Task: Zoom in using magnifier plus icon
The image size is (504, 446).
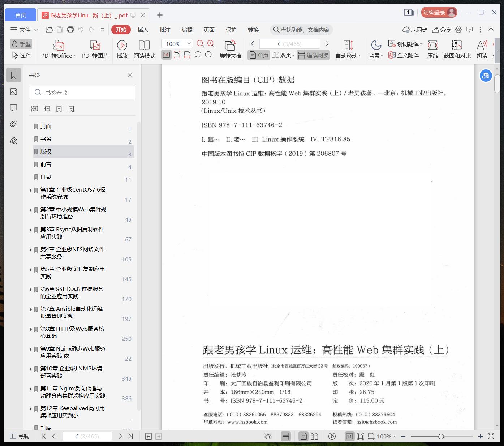Action: (x=211, y=44)
